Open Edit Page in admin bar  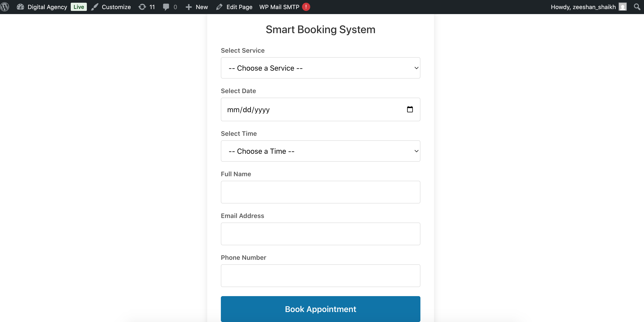point(239,7)
